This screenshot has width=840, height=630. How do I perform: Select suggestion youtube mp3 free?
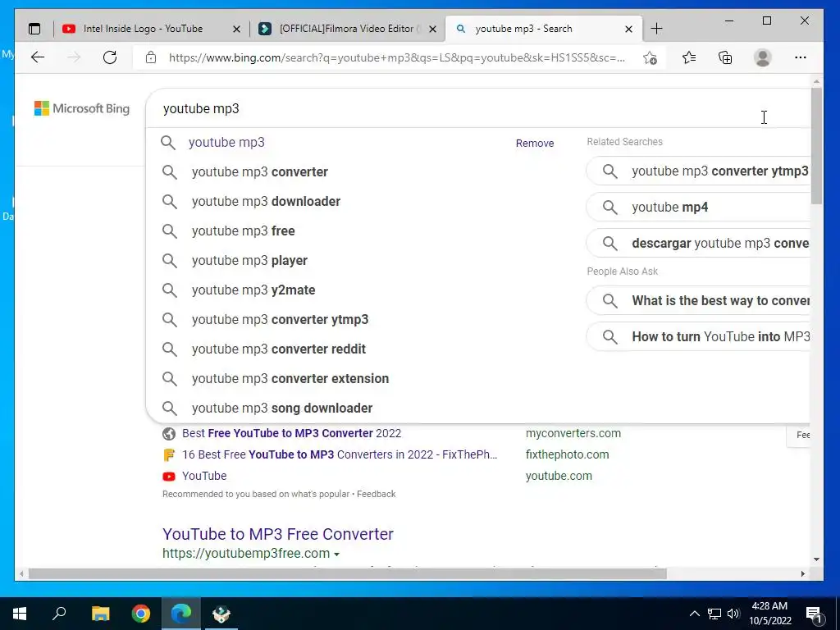[243, 231]
